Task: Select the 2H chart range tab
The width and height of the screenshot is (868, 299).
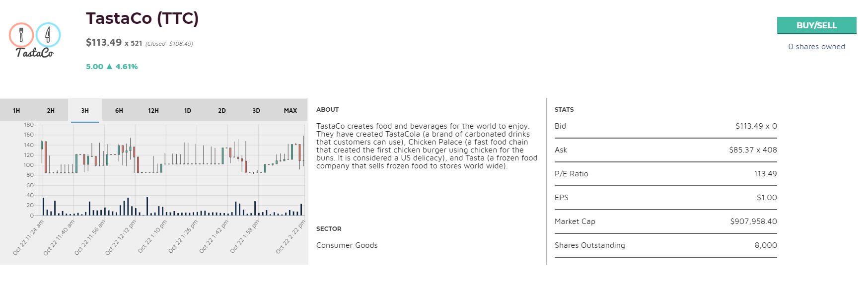Action: click(x=51, y=111)
